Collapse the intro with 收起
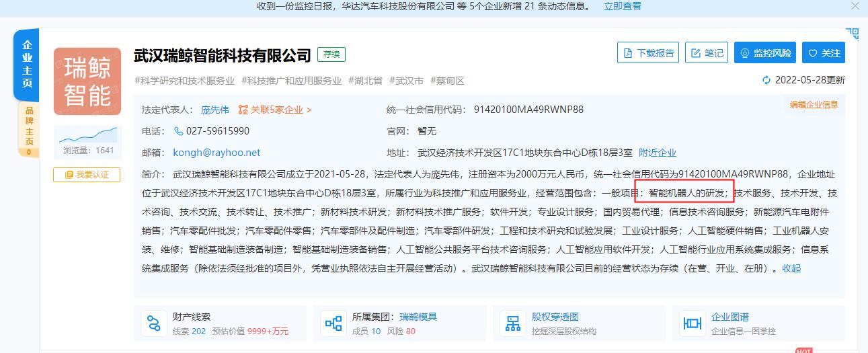This screenshot has width=868, height=353. pos(791,268)
